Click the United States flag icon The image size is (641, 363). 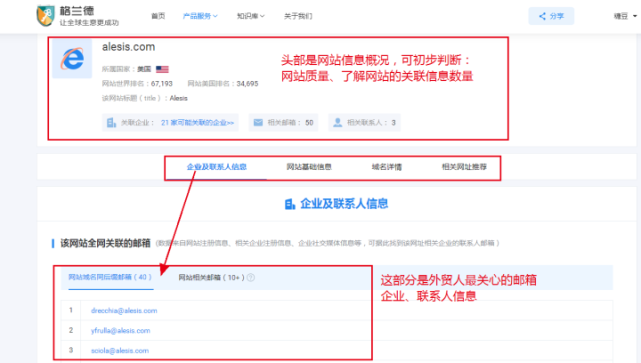coord(162,69)
